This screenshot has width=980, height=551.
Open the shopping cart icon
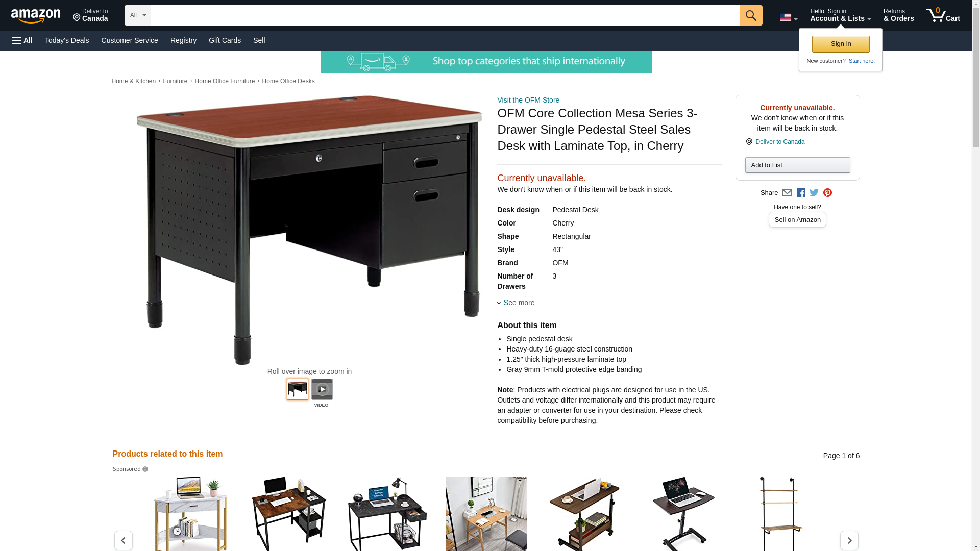943,15
